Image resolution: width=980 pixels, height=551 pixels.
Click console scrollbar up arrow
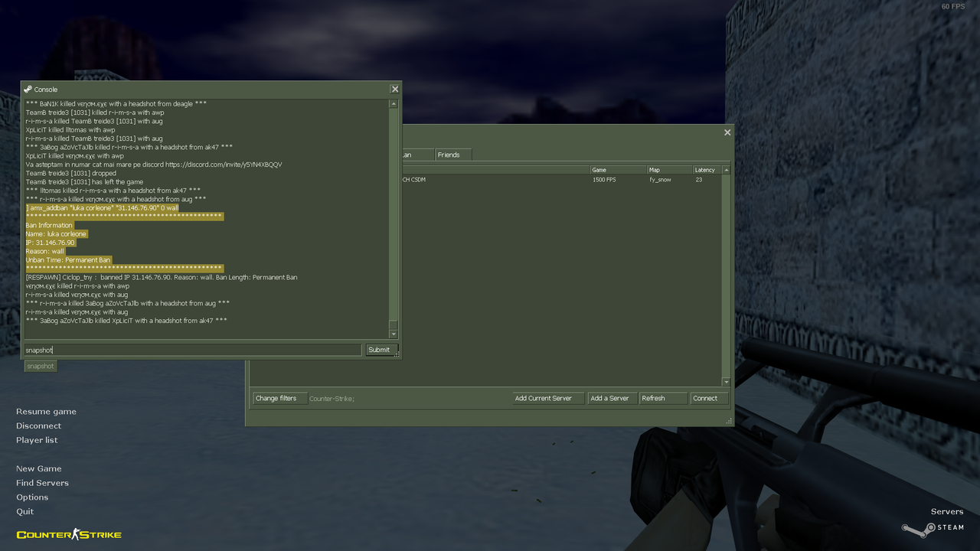pos(394,104)
